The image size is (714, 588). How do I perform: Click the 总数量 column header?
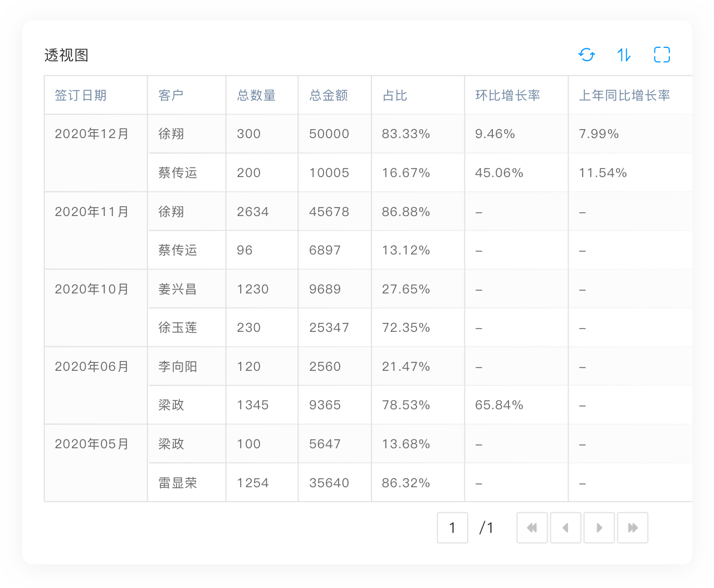click(256, 95)
